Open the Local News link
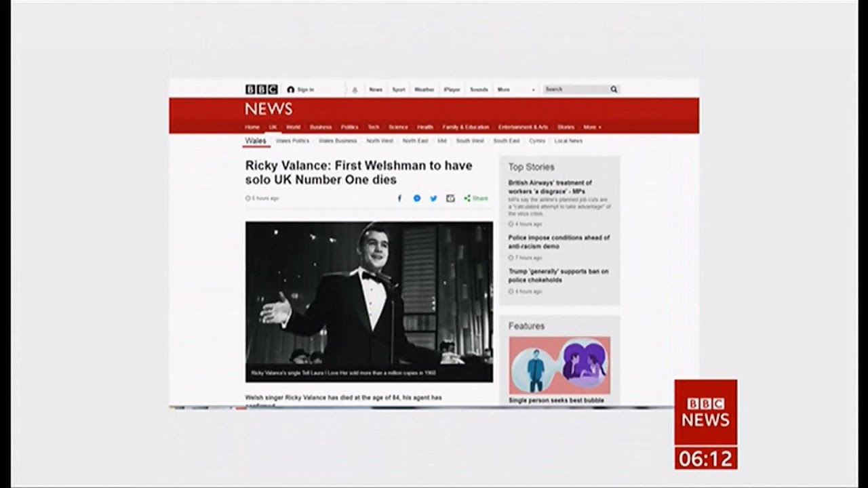Screen dimensions: 868x488 (568, 141)
